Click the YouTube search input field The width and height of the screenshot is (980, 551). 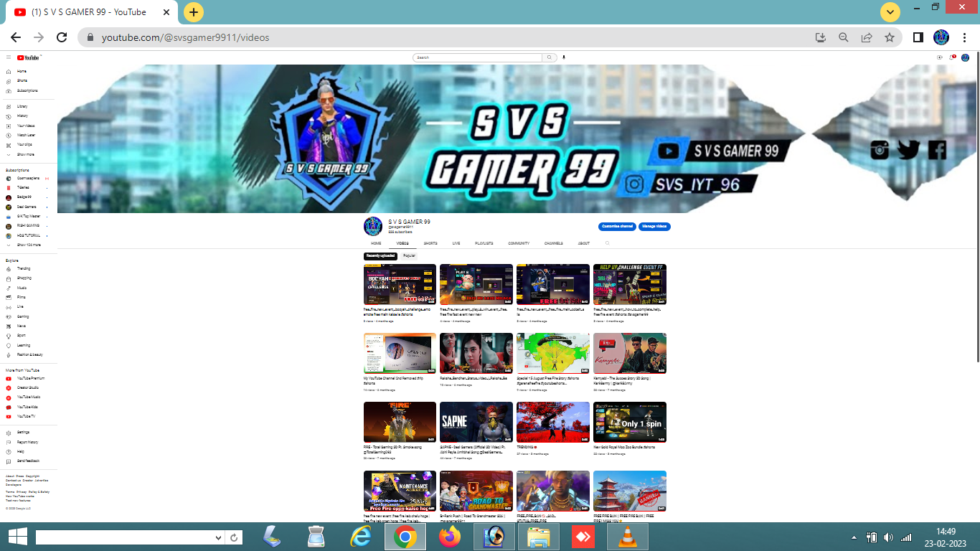[x=478, y=57]
